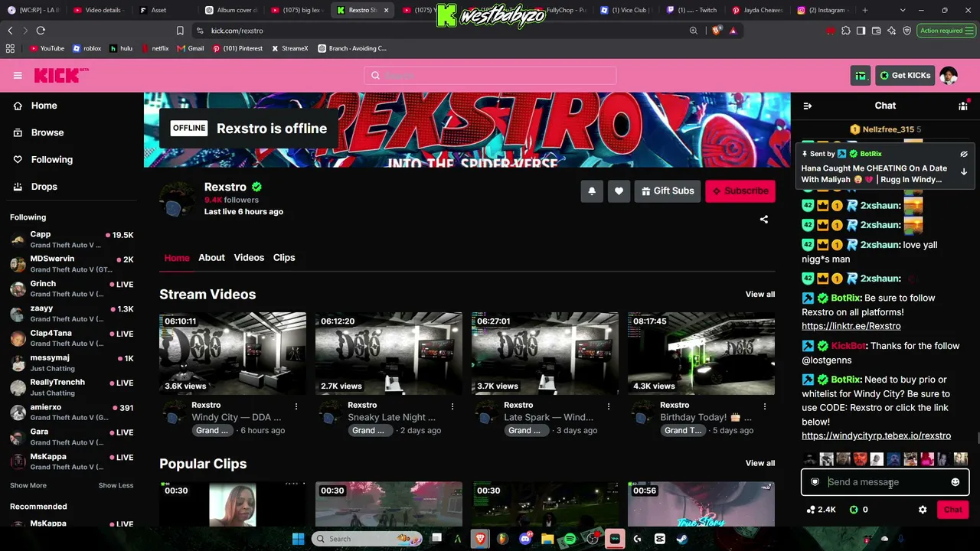This screenshot has height=551, width=980.
Task: Click Show Less in Following list
Action: (116, 485)
